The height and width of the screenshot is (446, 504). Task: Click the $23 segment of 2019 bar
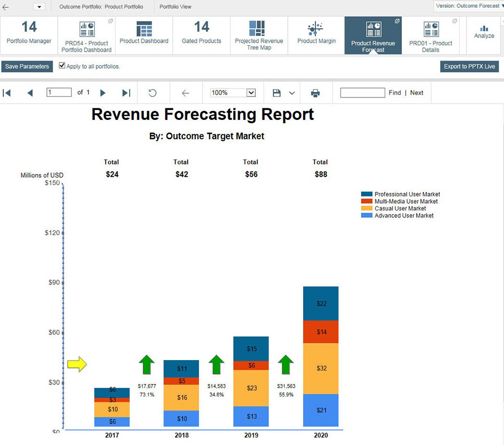251,388
